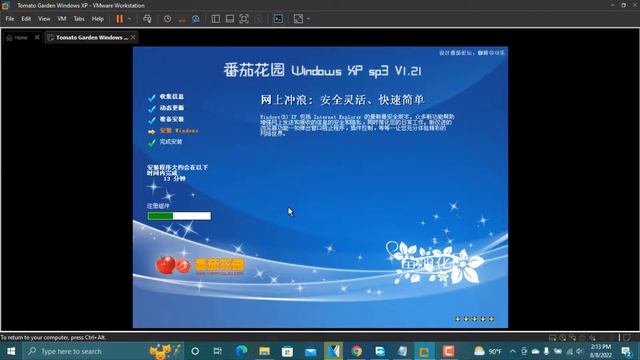The height and width of the screenshot is (360, 640).
Task: Open Task View on taskbar
Action: [218, 351]
